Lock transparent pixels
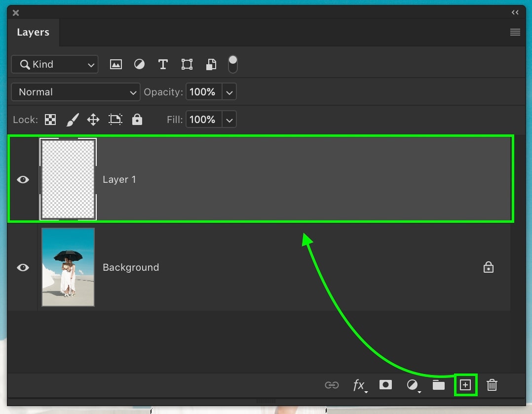The image size is (532, 414). pos(50,120)
